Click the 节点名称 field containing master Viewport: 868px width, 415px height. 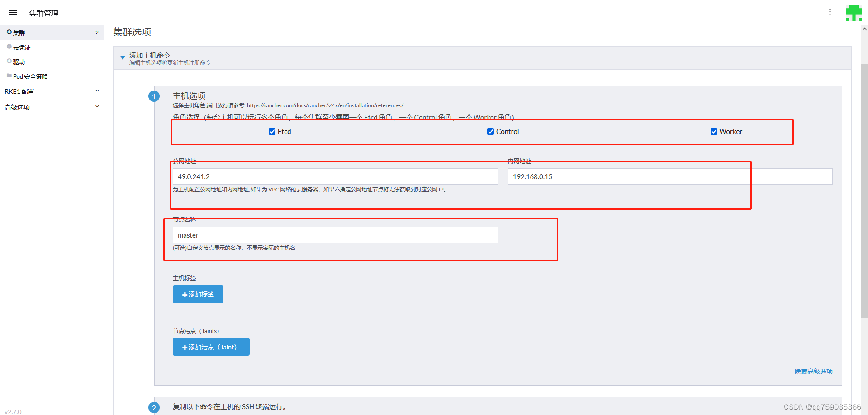[x=335, y=235]
